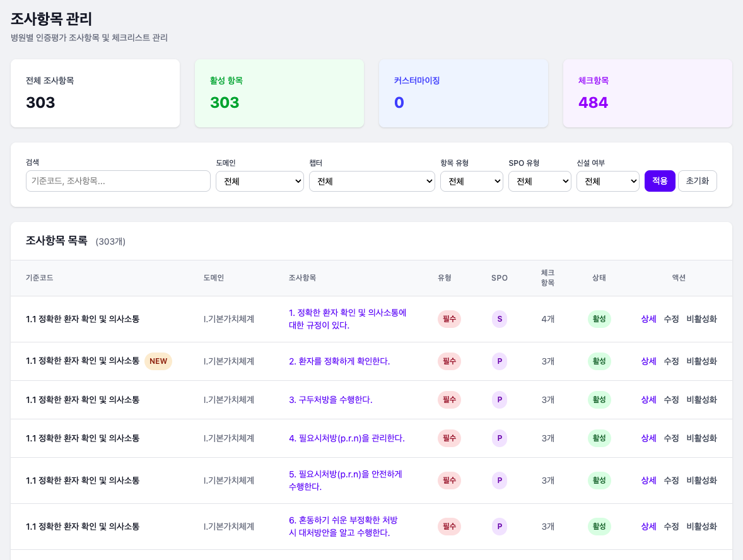Viewport: 743px width, 560px height.
Task: Deactivate the '환자를 정확하게 확인한다' row
Action: [701, 361]
